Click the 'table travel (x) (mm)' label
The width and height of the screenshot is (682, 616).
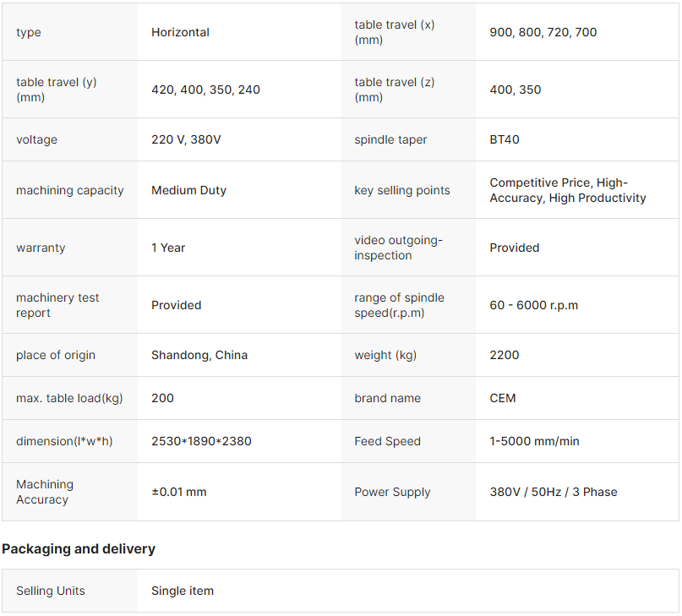point(395,32)
